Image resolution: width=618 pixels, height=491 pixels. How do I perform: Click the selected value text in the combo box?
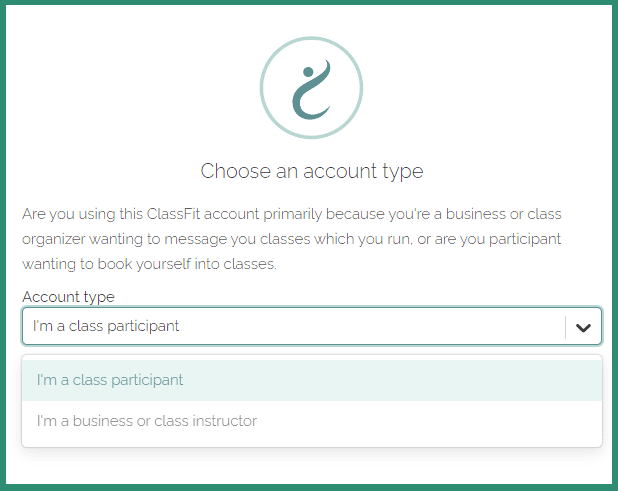pos(106,326)
